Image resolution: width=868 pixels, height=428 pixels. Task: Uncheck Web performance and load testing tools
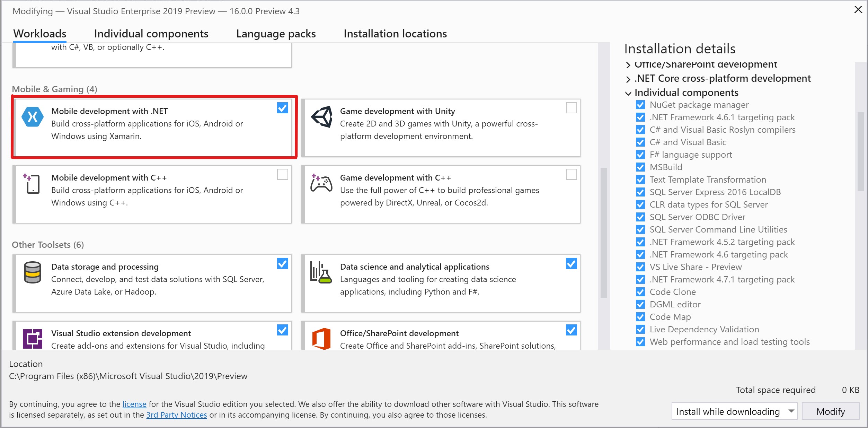[x=640, y=342]
